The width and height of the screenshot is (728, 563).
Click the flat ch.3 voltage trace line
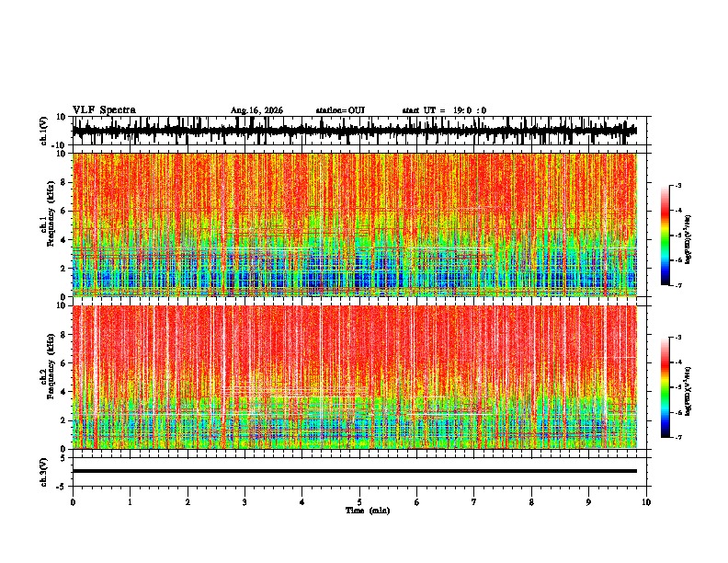(x=355, y=471)
